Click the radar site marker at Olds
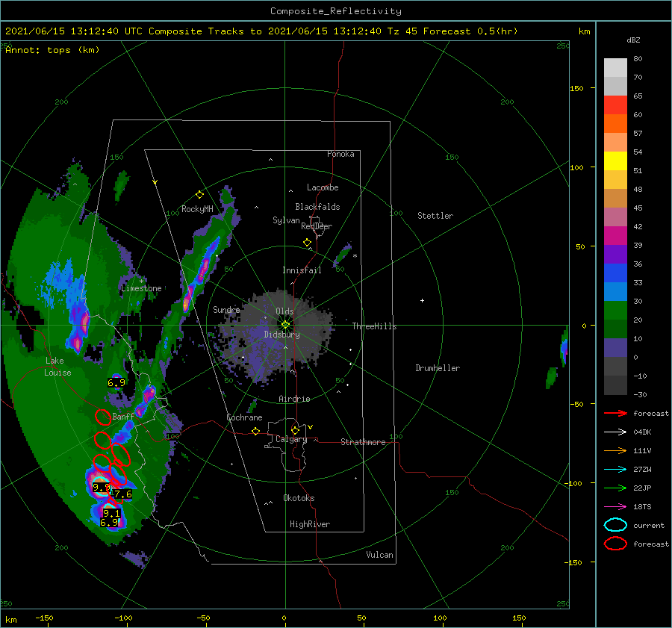Viewport: 672px width, 628px height. (285, 325)
